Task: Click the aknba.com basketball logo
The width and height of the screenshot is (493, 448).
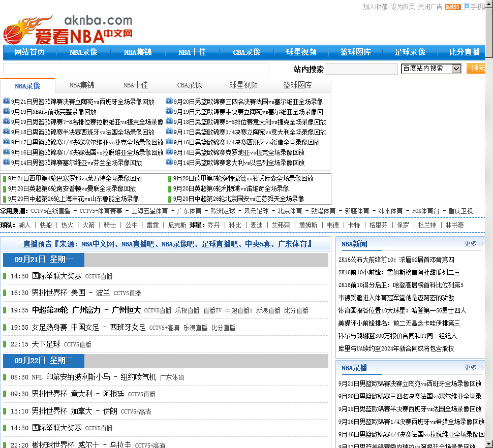Action: [68, 29]
